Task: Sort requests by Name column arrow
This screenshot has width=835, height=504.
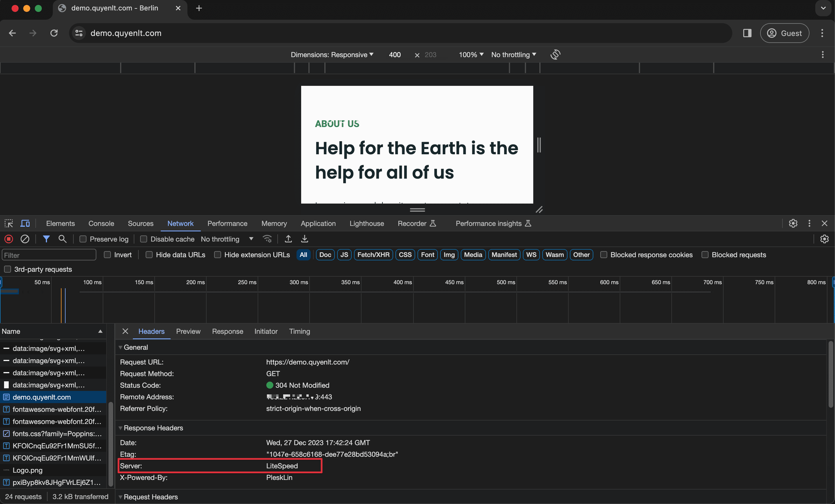Action: point(100,331)
